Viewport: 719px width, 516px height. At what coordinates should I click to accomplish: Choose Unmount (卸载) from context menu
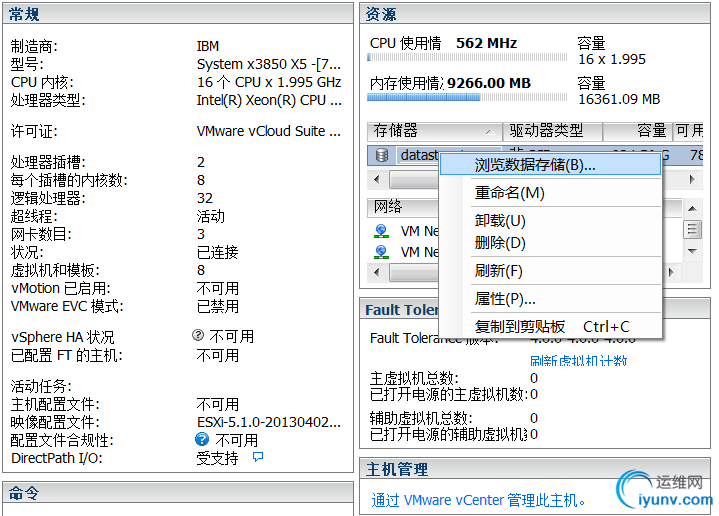(x=550, y=221)
